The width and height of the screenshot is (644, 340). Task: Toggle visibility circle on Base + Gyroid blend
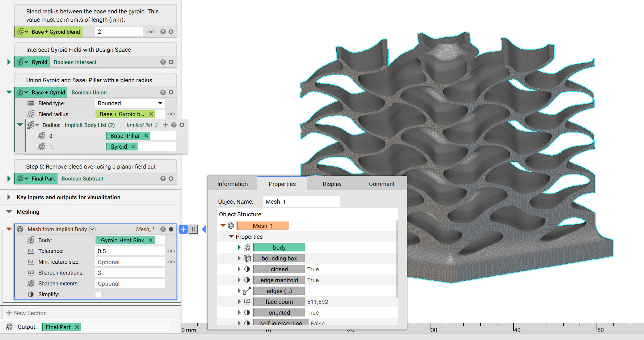click(x=171, y=32)
